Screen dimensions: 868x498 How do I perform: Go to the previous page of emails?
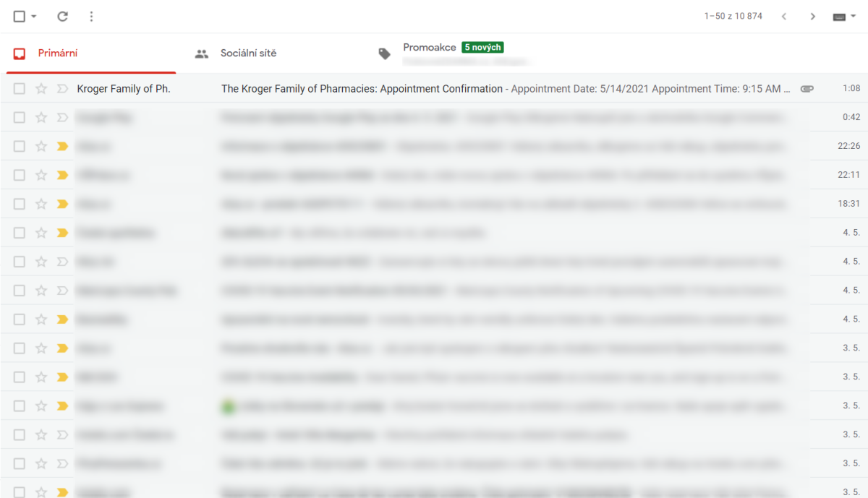point(784,16)
